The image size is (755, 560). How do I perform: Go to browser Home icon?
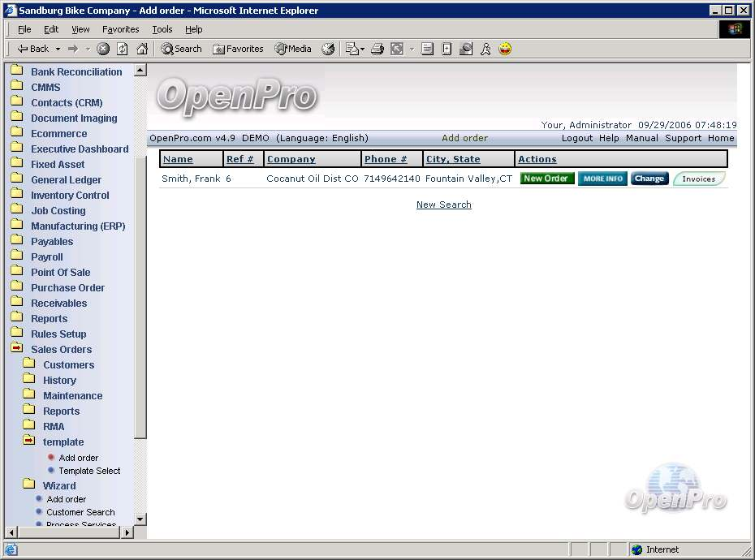pos(142,49)
